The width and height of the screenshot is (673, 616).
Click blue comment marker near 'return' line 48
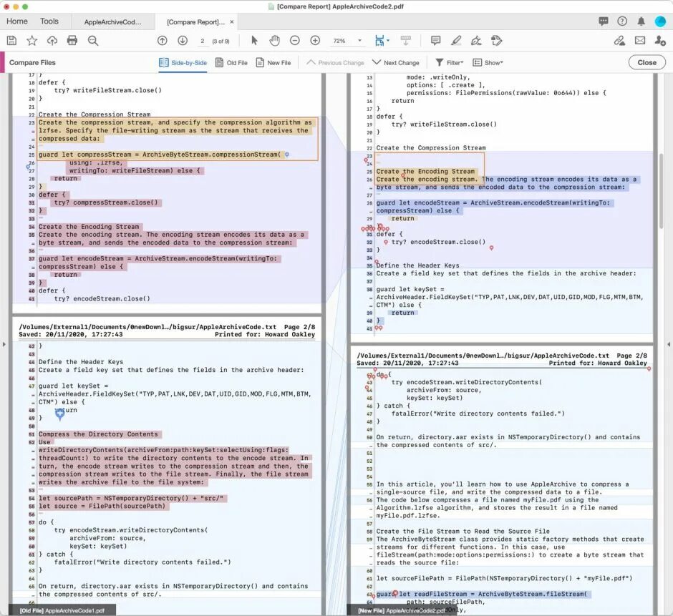pyautogui.click(x=60, y=413)
